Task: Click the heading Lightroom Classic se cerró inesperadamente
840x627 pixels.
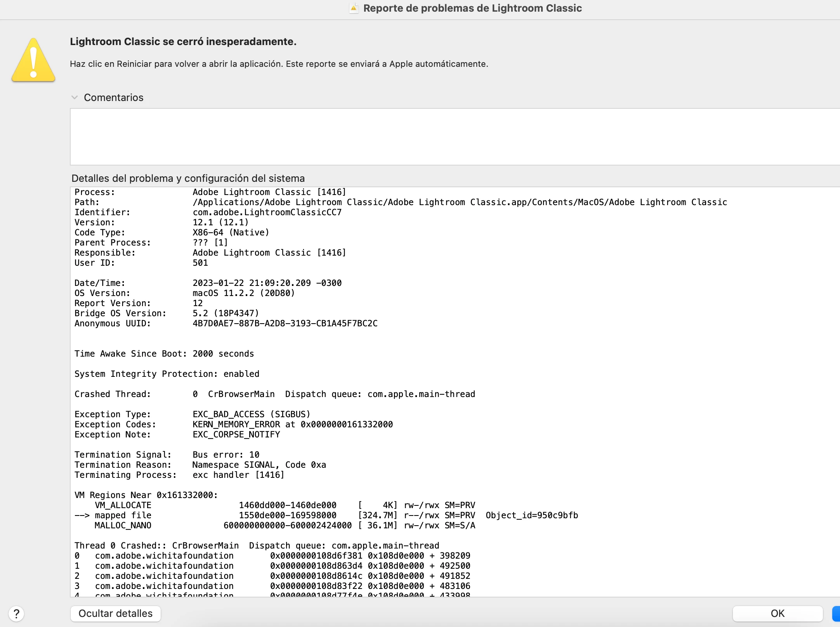Action: [x=183, y=42]
